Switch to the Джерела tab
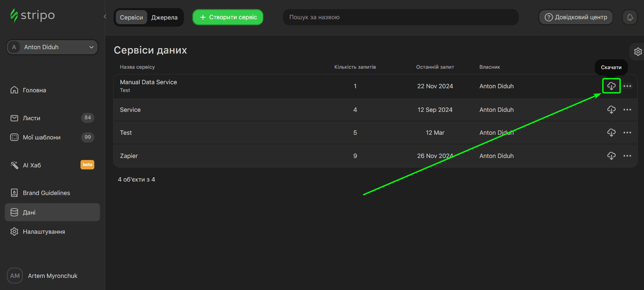The image size is (644, 290). 164,18
